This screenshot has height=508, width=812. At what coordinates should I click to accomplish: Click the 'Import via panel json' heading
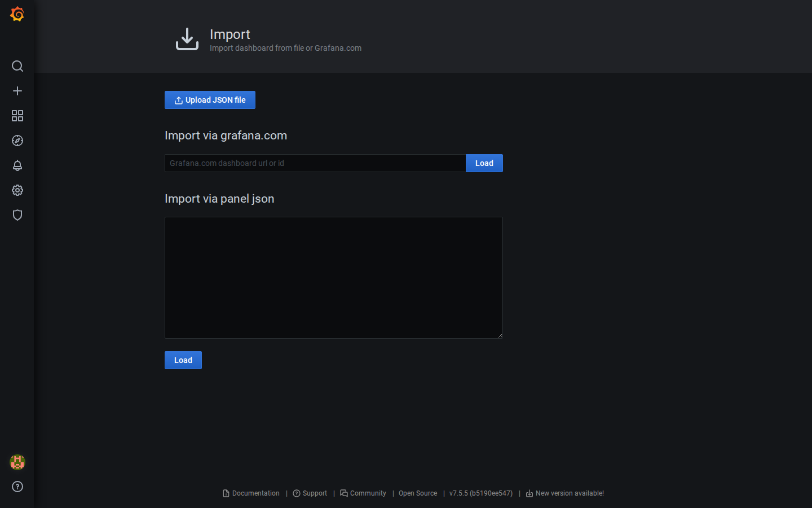[x=219, y=199]
